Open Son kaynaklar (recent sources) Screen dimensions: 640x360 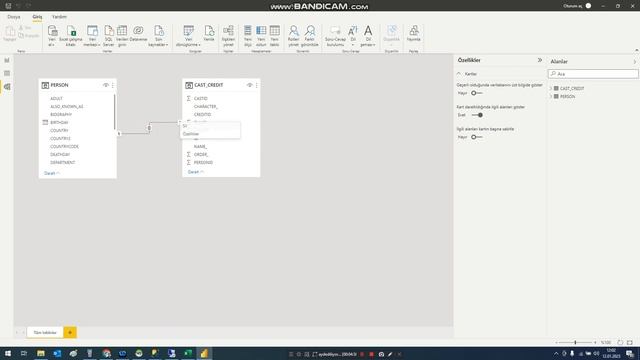tap(158, 36)
